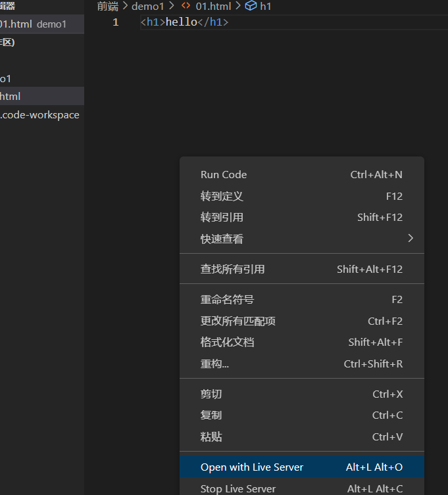Click 格式化文档 in context menu
Viewport: 448px width, 495px height.
click(227, 342)
